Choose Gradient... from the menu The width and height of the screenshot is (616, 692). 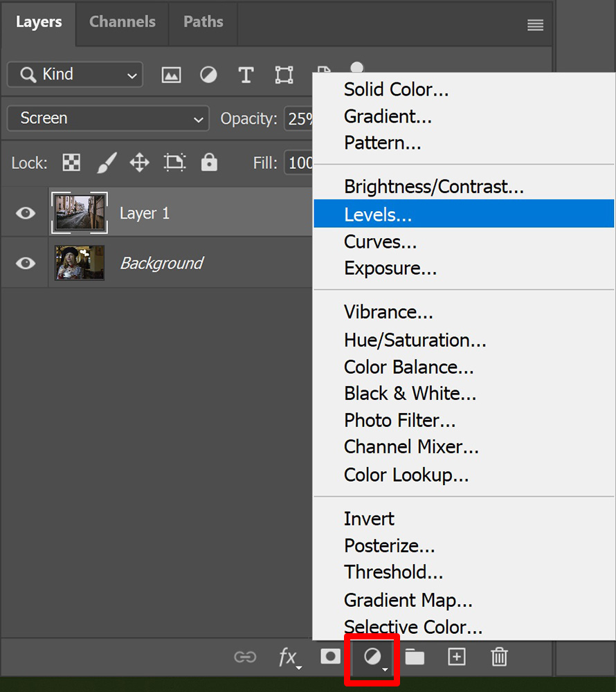(x=464, y=116)
